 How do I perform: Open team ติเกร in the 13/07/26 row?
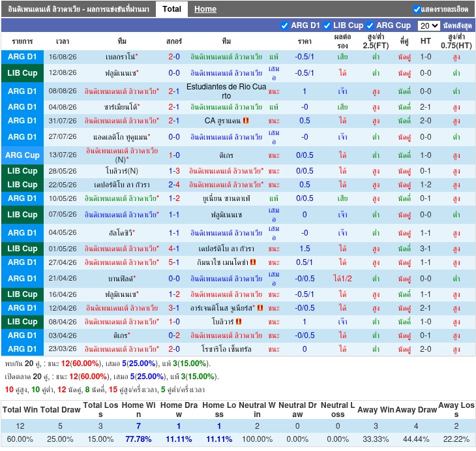coord(226,155)
